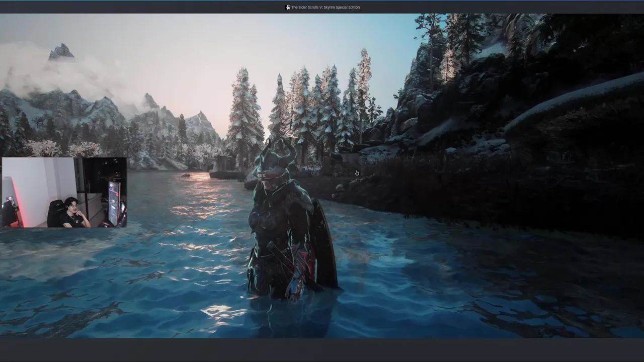This screenshot has width=644, height=362.
Task: Click "The Elder Scrolls V: Skyrim Special Edition" title text
Action: coord(326,8)
